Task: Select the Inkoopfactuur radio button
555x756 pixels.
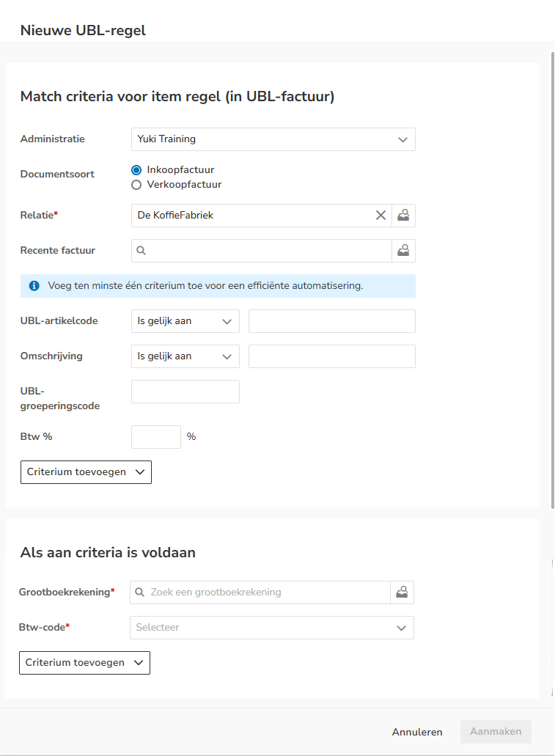Action: (136, 169)
